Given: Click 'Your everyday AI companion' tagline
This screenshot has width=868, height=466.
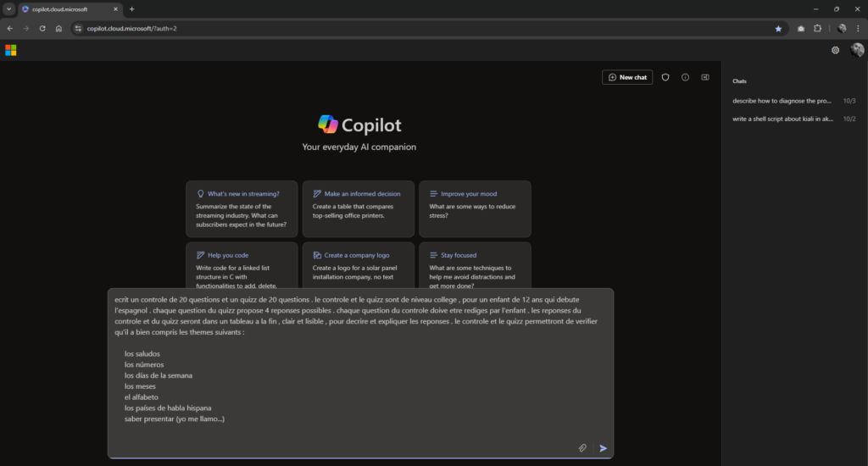Looking at the screenshot, I should pos(359,147).
